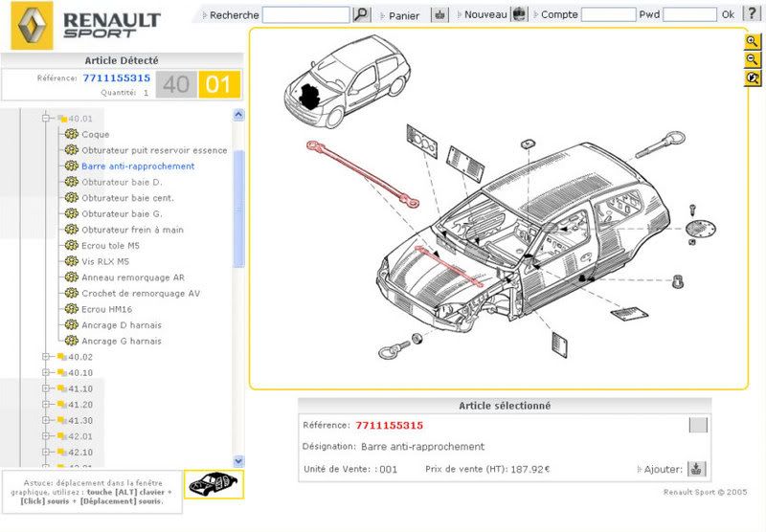Click the search magnifier icon beside Recherche
Viewport: 766px width, 532px height.
click(362, 14)
